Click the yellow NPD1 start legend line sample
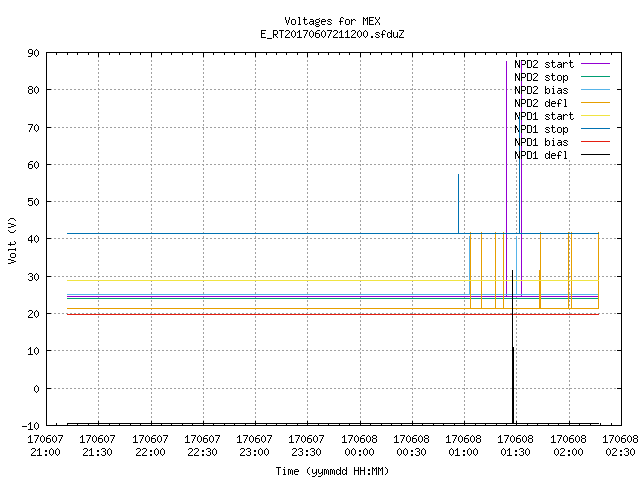 (595, 116)
